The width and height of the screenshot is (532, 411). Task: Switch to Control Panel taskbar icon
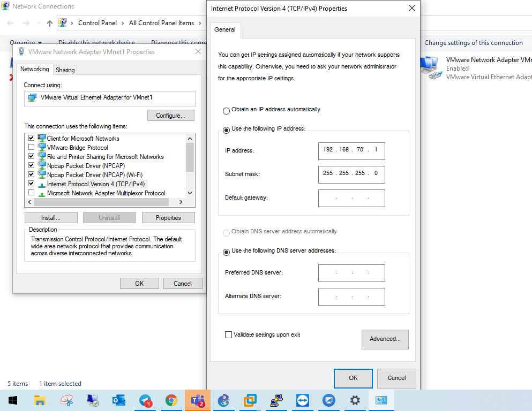coord(381,400)
